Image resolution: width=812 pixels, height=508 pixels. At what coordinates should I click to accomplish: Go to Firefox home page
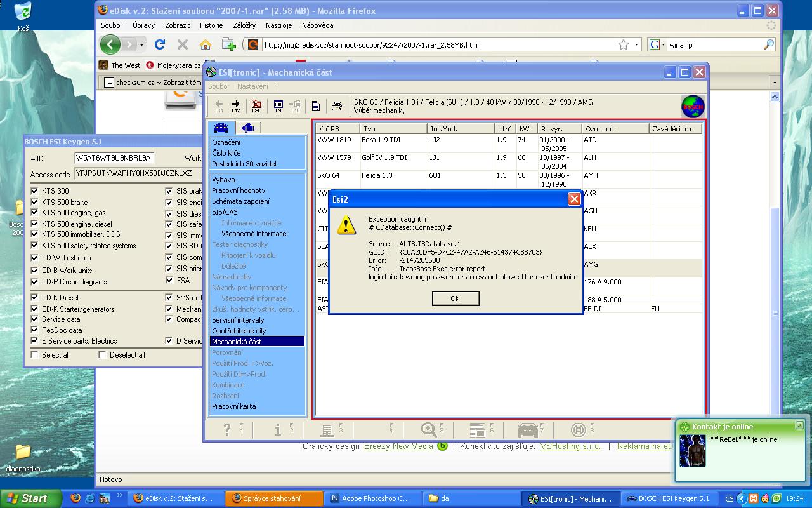point(206,44)
